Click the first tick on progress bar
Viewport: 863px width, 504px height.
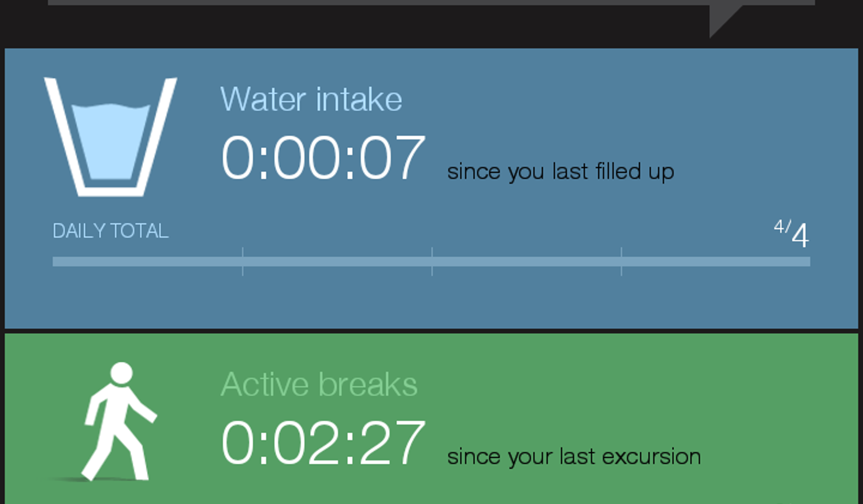(243, 262)
